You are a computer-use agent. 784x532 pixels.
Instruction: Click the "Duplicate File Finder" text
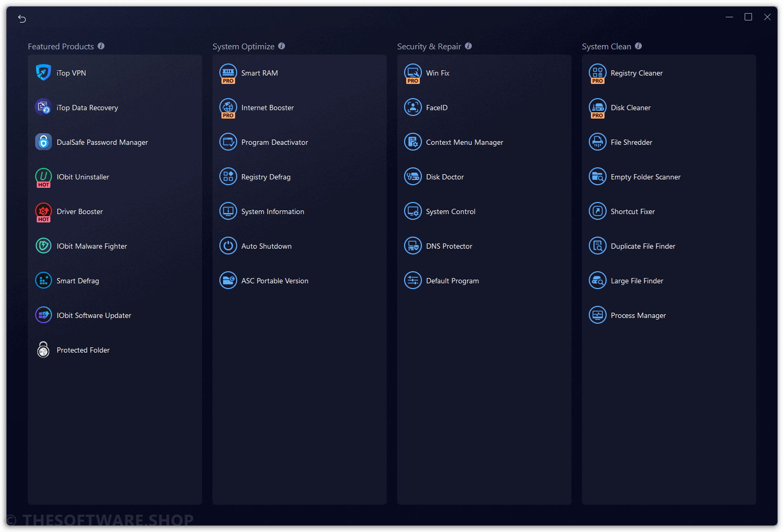coord(643,246)
